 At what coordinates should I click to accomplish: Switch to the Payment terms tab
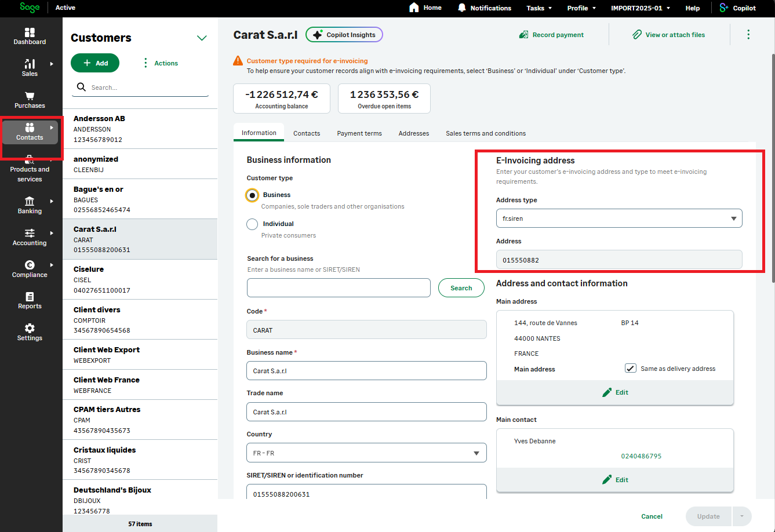tap(359, 133)
